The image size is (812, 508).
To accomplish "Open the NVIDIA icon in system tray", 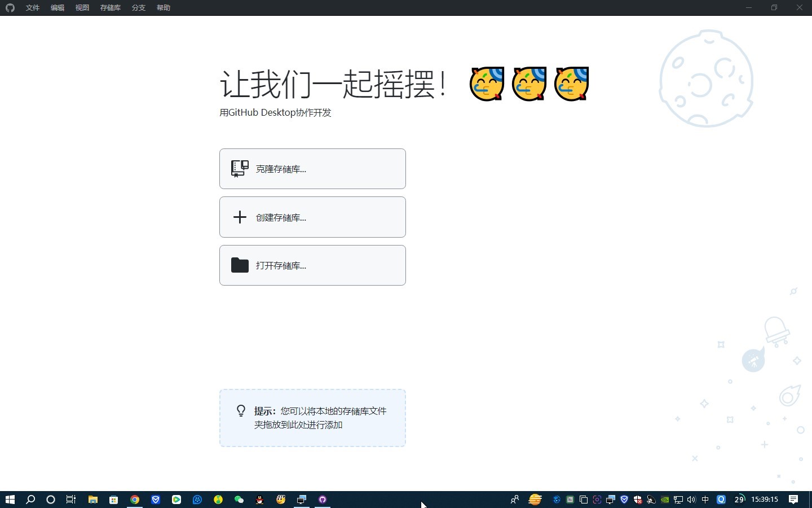I will [x=665, y=500].
